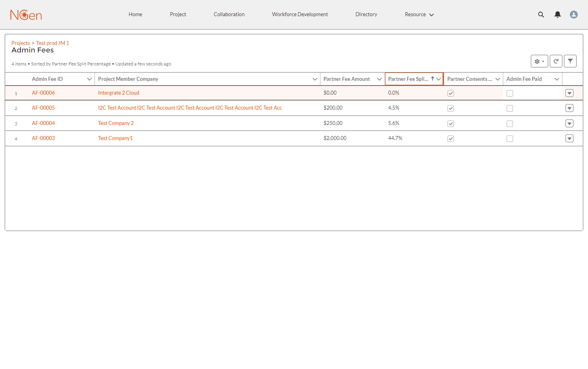Open Test Company 2 link
Image resolution: width=588 pixels, height=369 pixels.
116,123
